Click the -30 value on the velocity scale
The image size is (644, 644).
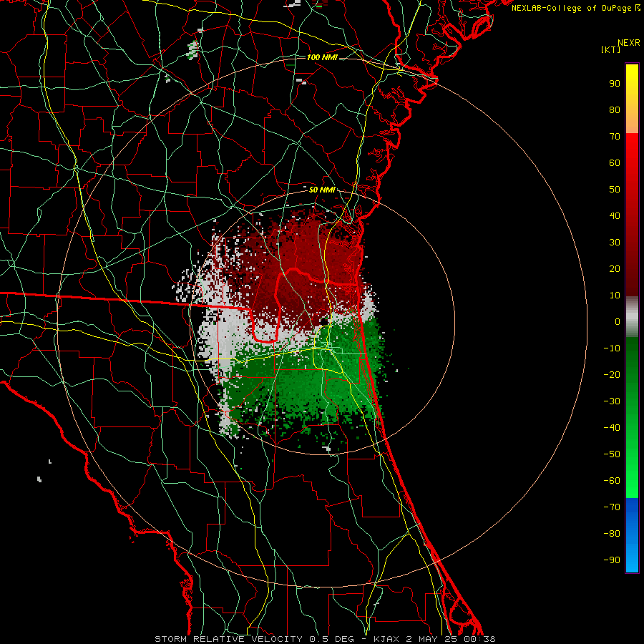point(612,401)
